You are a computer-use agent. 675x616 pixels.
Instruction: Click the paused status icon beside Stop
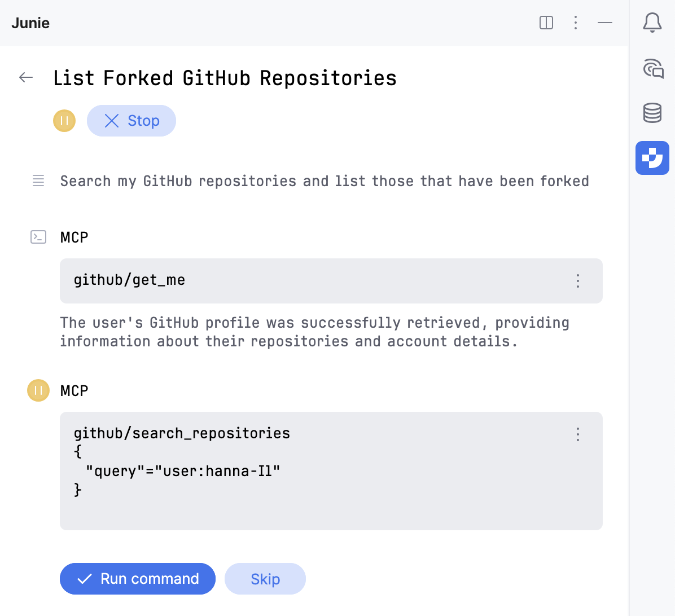(64, 121)
